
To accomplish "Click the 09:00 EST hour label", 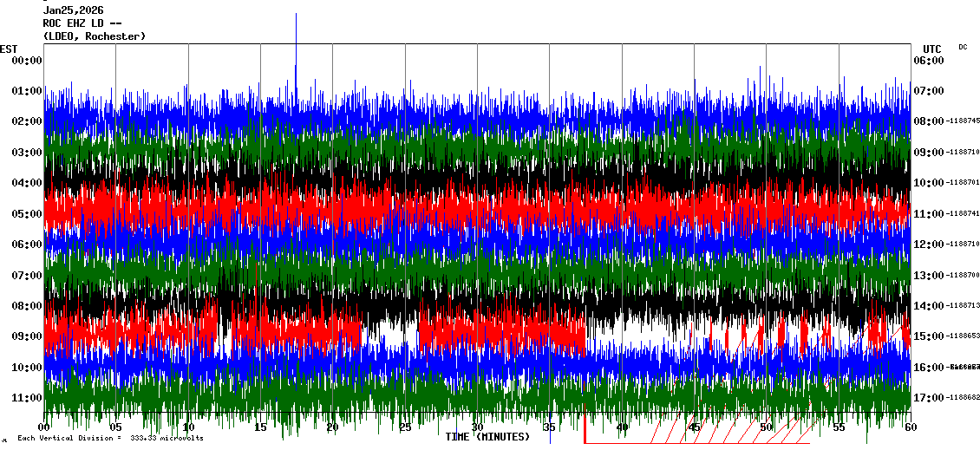I will coord(26,336).
